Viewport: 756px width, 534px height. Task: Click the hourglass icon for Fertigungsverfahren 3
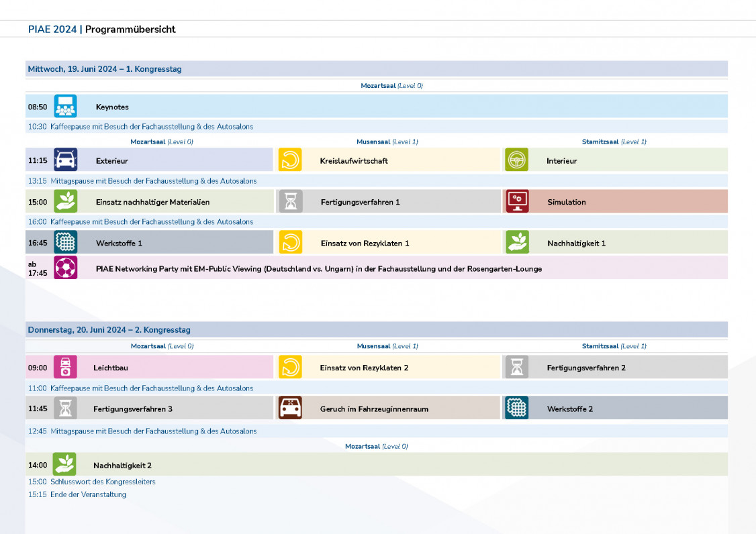pos(65,408)
